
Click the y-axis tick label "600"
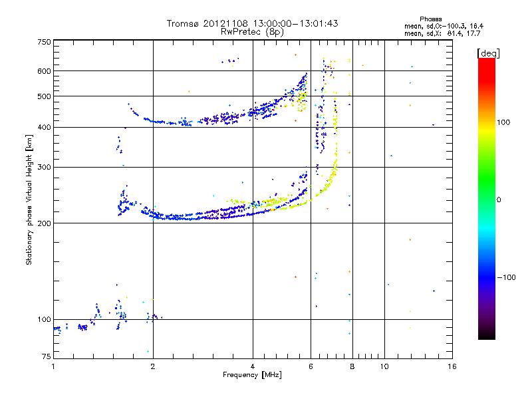click(x=44, y=71)
